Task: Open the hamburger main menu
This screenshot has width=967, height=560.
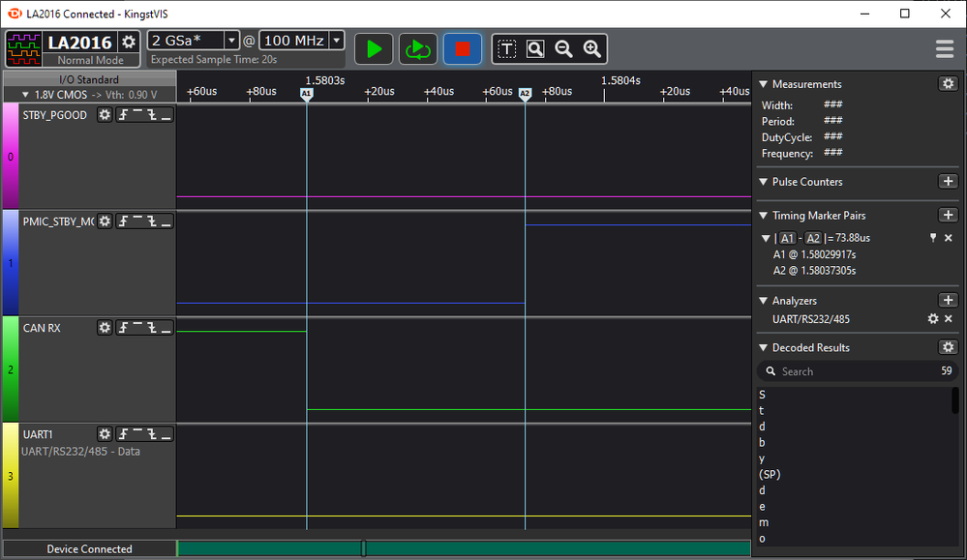Action: pyautogui.click(x=944, y=48)
